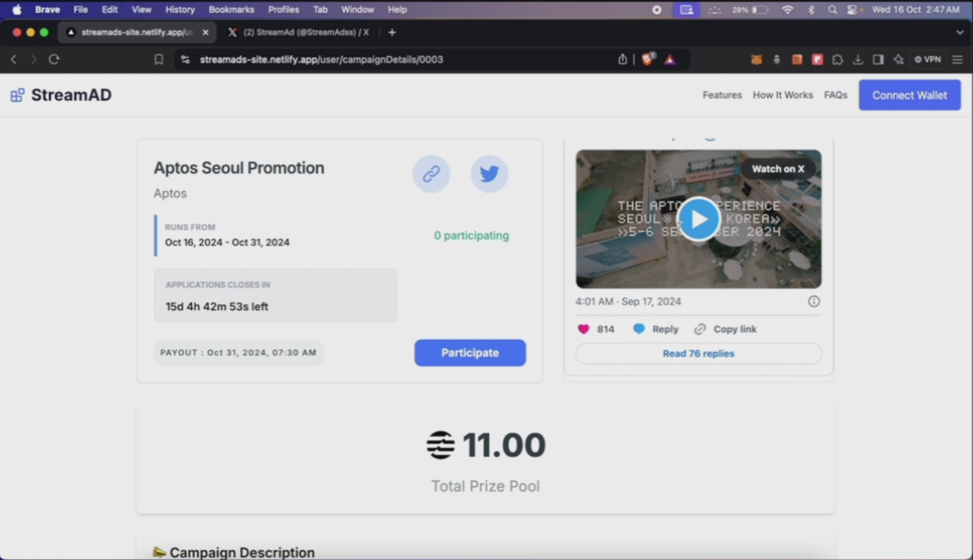This screenshot has width=973, height=560.
Task: Open the campaign Twitter bird icon
Action: [x=489, y=174]
